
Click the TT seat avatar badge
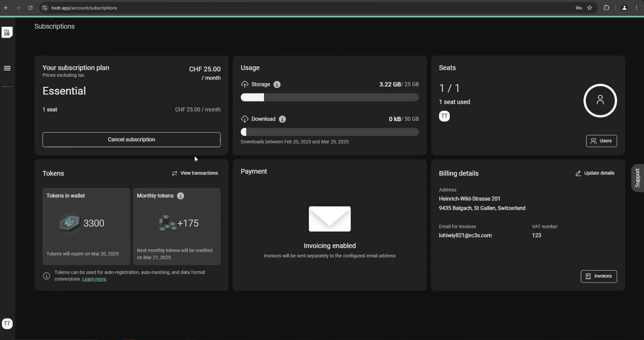click(x=444, y=116)
